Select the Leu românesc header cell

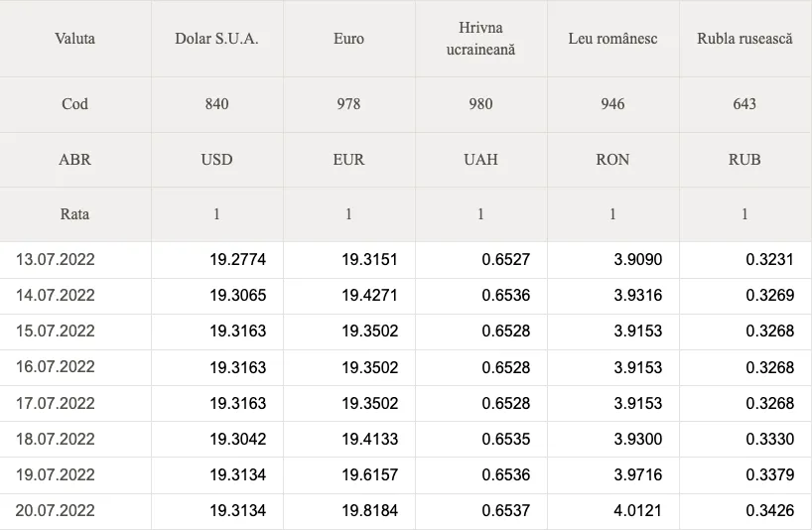click(612, 39)
